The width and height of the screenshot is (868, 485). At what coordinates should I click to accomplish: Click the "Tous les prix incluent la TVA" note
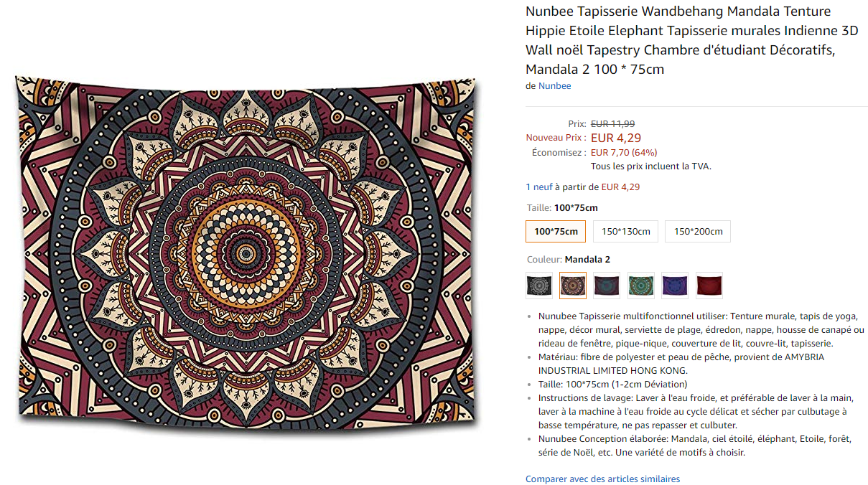click(x=650, y=166)
